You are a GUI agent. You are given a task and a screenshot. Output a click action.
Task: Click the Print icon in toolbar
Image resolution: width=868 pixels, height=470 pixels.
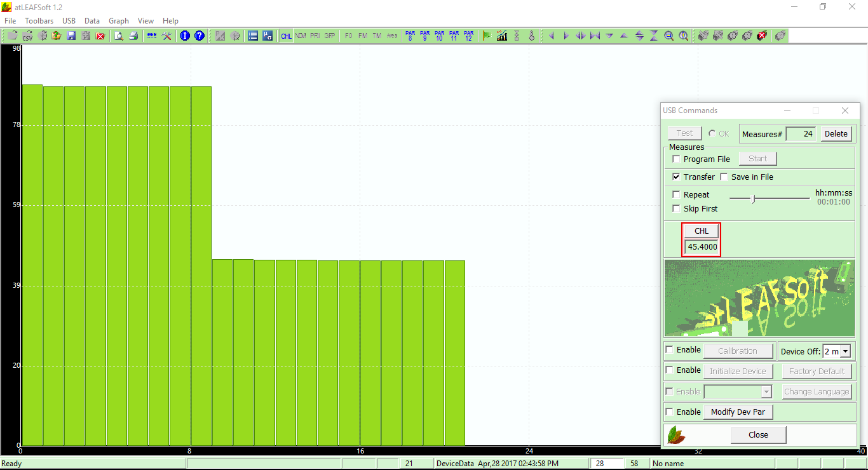coord(133,36)
